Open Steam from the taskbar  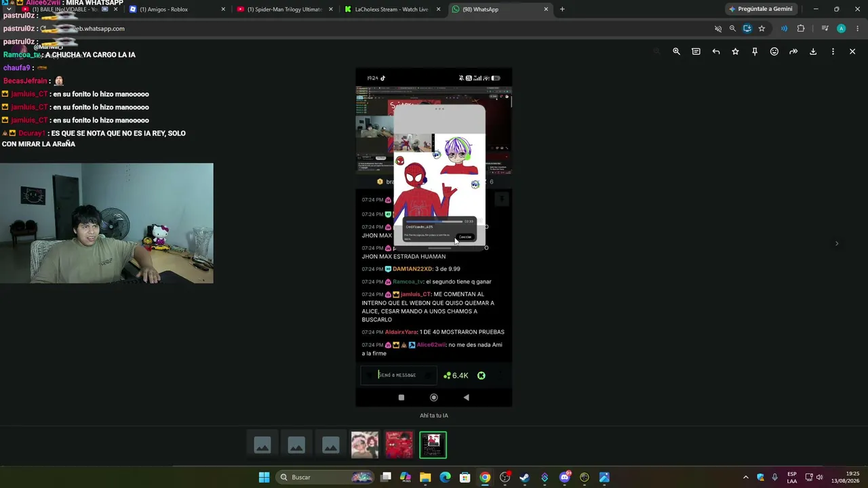tap(524, 477)
